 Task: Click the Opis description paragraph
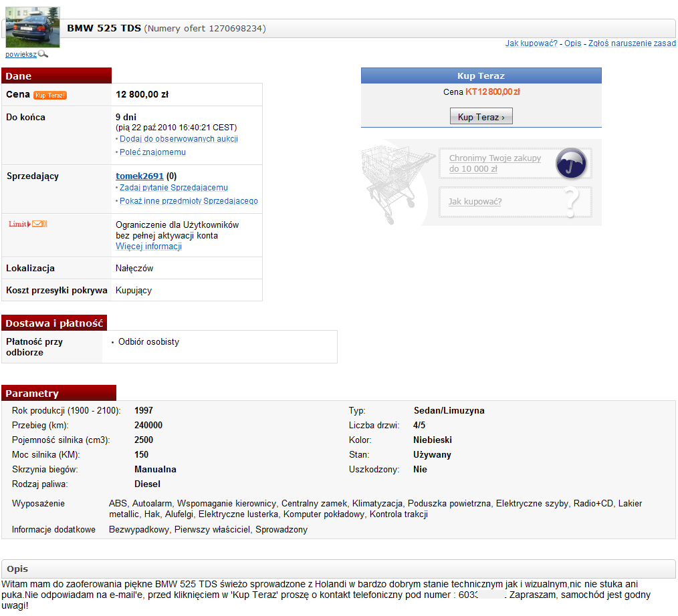(326, 595)
